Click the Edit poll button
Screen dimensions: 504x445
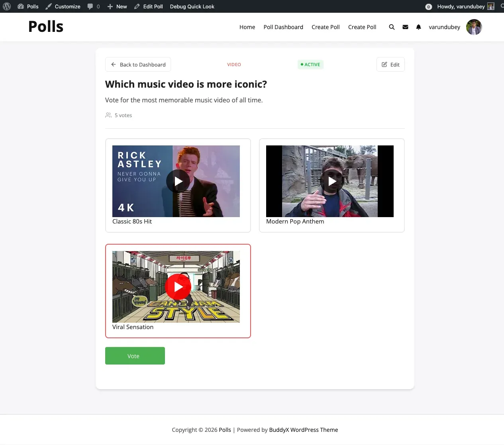pyautogui.click(x=390, y=65)
